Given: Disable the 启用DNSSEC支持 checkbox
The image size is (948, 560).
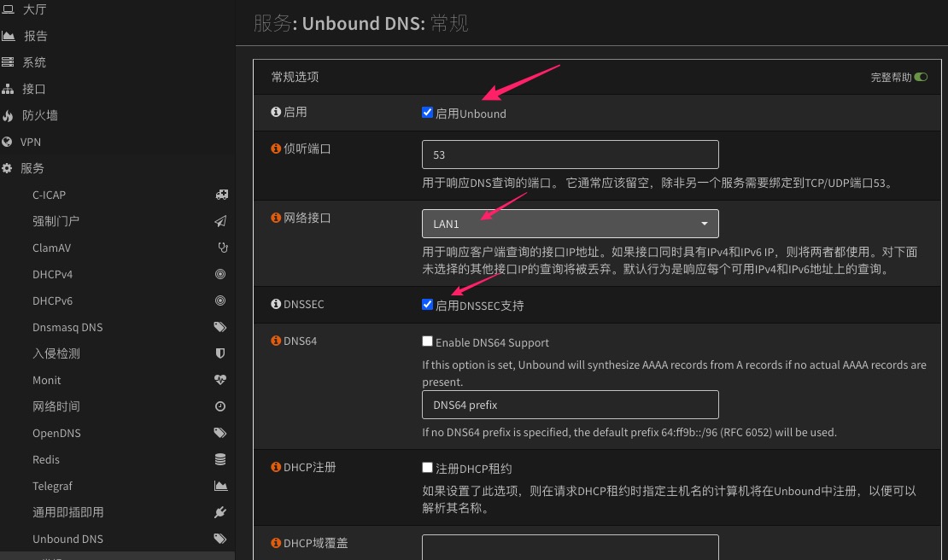Looking at the screenshot, I should pyautogui.click(x=428, y=305).
